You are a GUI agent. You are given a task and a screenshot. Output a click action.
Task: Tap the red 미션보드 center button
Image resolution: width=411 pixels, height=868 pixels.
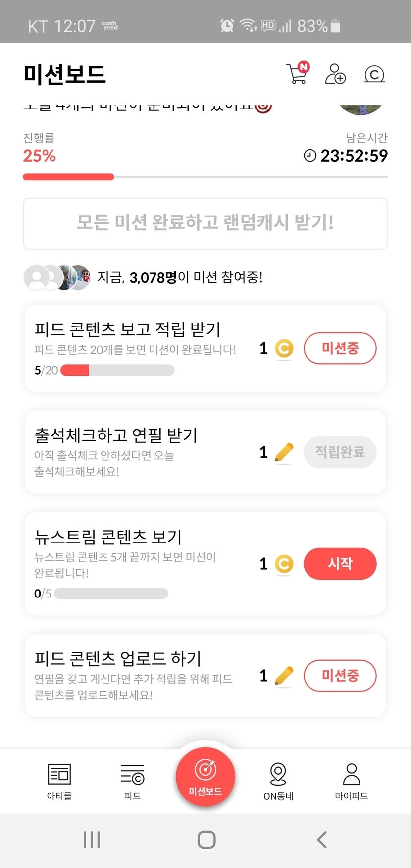205,776
